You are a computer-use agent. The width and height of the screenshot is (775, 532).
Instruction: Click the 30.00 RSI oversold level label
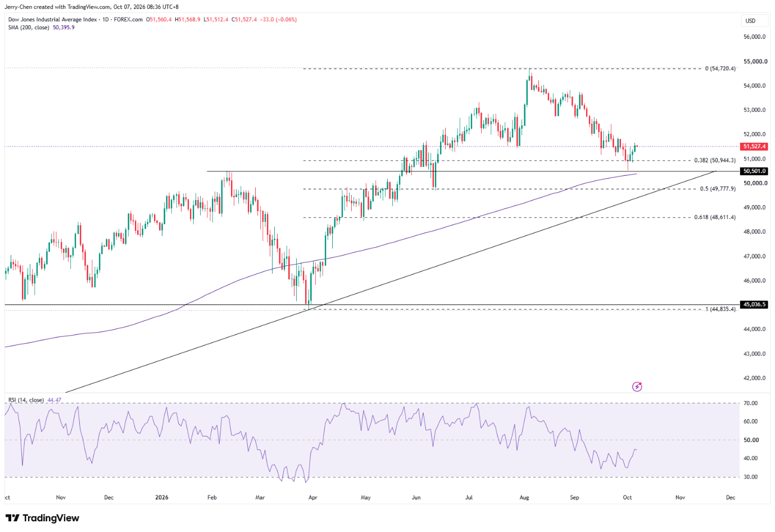coord(751,477)
